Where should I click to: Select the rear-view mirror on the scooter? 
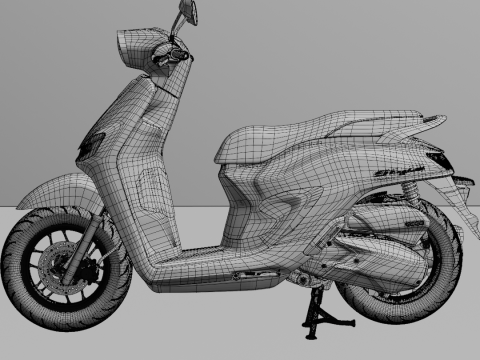(189, 11)
